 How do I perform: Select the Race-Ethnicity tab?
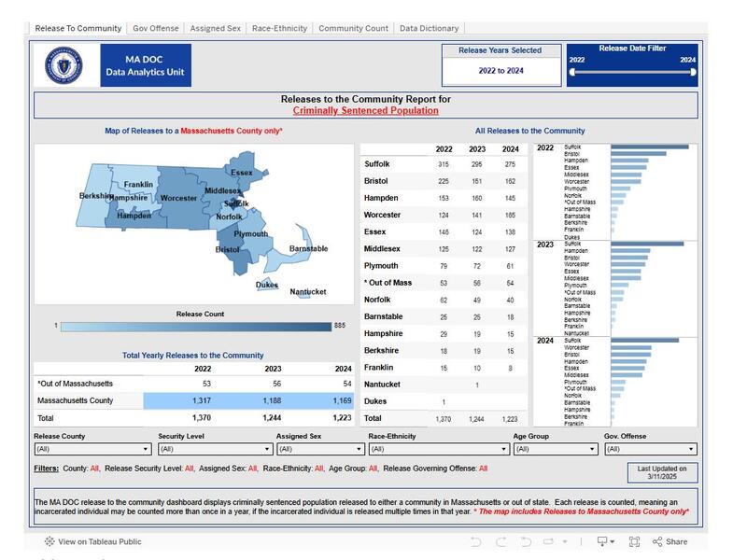pyautogui.click(x=279, y=28)
